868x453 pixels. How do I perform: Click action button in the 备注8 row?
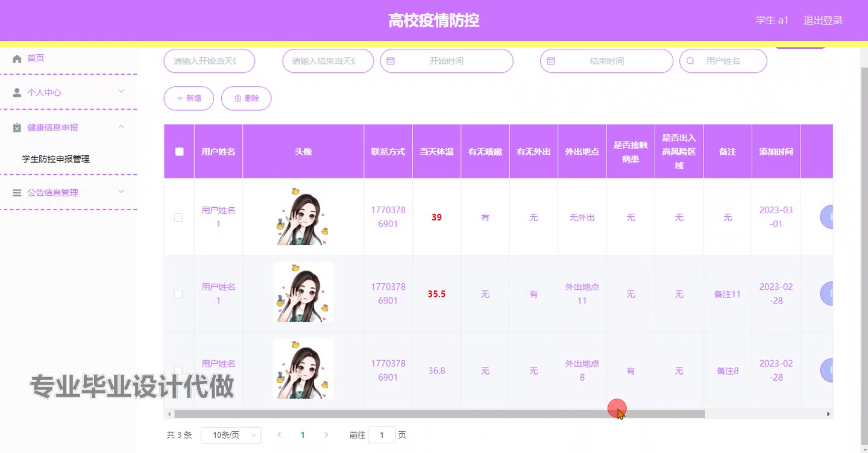click(826, 370)
